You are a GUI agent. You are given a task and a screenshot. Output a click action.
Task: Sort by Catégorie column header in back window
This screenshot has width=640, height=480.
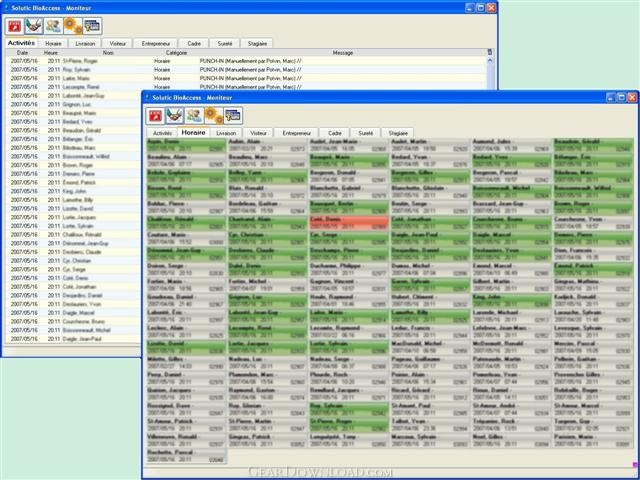176,53
